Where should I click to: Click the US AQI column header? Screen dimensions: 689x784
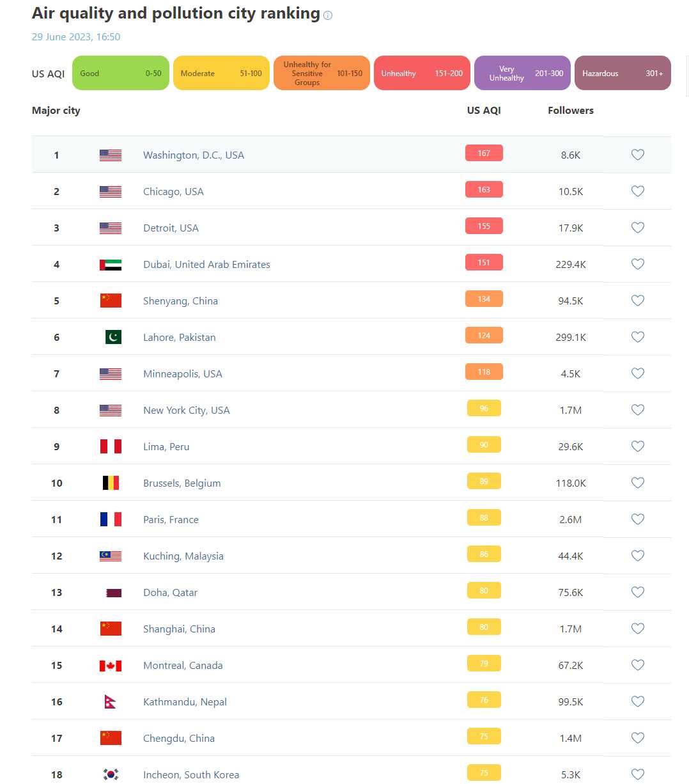(x=484, y=110)
